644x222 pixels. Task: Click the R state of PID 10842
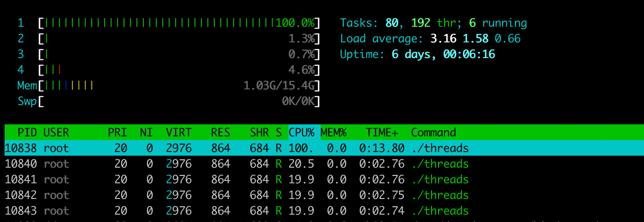pos(278,195)
